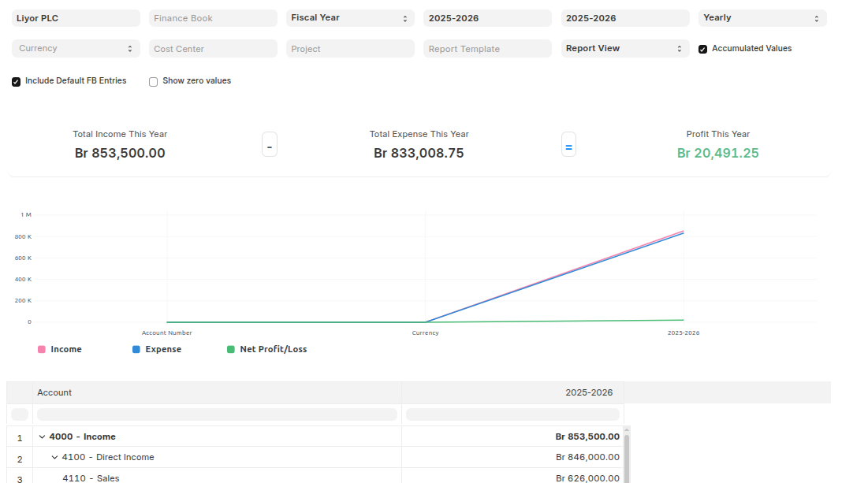Collapse the 4100 - Direct Income row
The width and height of the screenshot is (868, 483).
[55, 457]
